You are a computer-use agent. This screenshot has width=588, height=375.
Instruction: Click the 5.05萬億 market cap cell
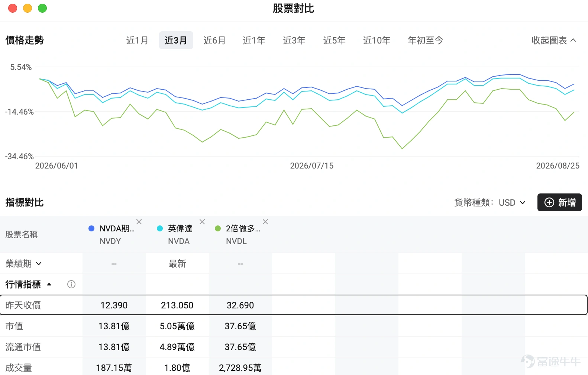tap(177, 326)
